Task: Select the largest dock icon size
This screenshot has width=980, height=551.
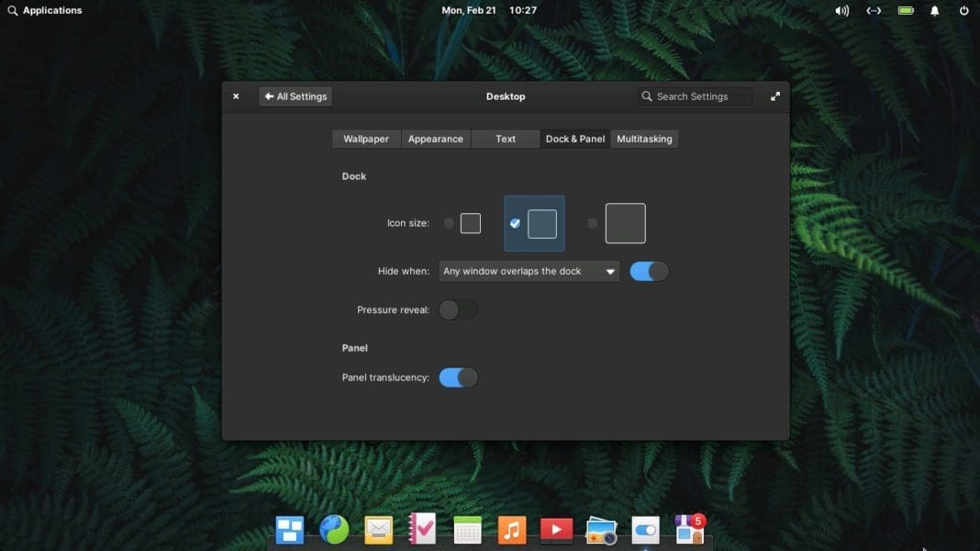Action: tap(625, 222)
